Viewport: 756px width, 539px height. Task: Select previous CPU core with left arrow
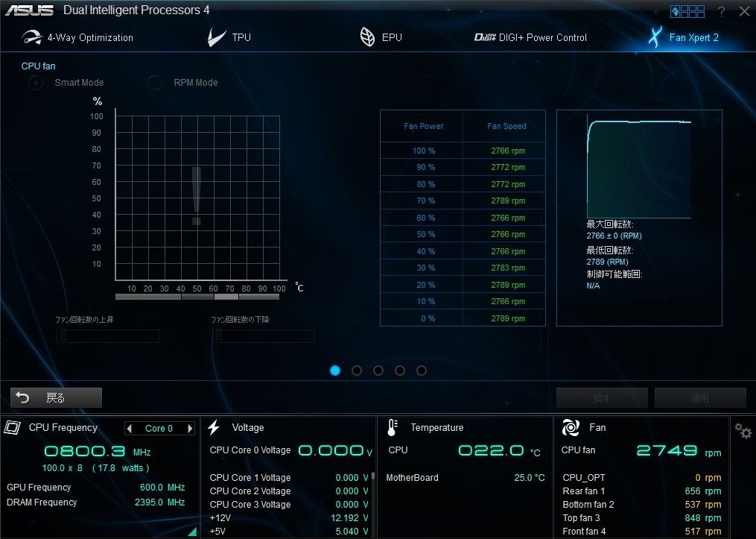click(x=129, y=429)
